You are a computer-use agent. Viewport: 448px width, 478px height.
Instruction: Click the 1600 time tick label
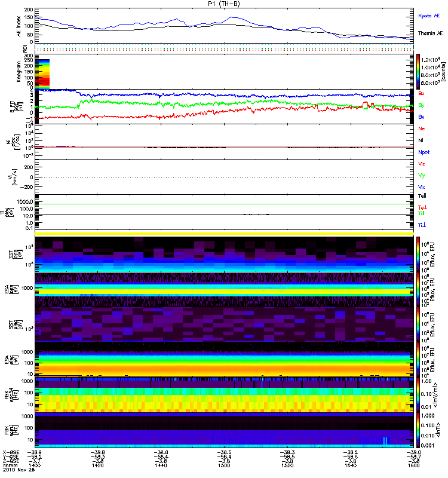click(x=413, y=465)
